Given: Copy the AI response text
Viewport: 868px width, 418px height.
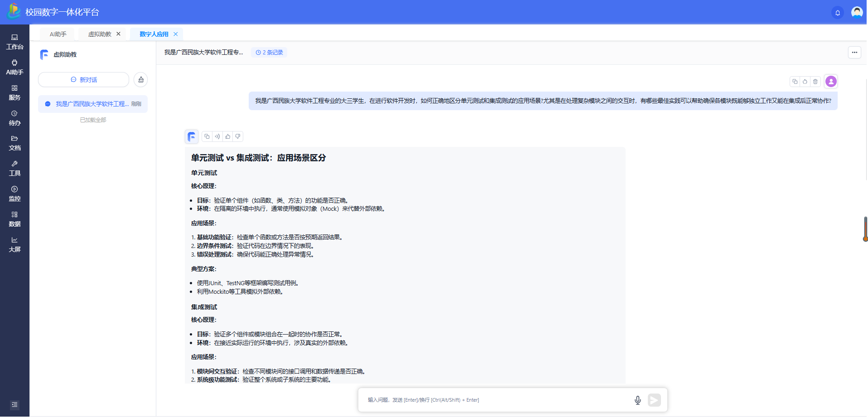Looking at the screenshot, I should point(207,136).
